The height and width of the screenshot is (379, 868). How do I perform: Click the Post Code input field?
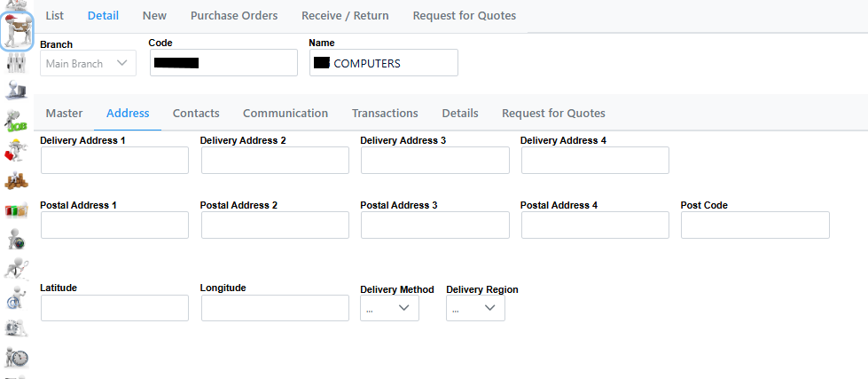tap(755, 225)
